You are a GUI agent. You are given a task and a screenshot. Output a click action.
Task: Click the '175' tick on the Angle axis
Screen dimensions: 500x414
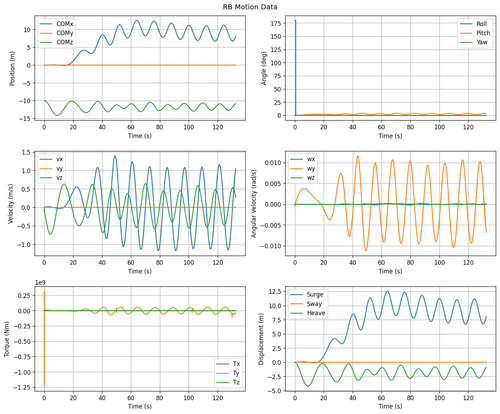pos(276,23)
